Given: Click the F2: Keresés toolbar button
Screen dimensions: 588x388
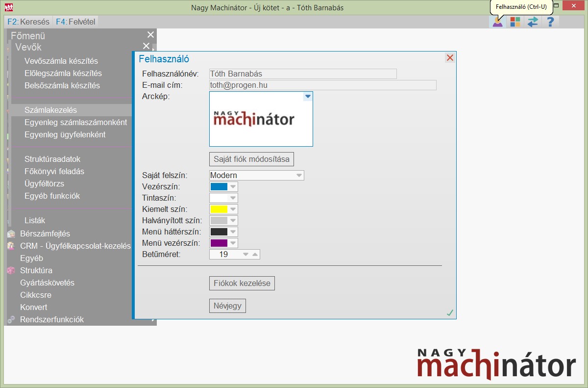Looking at the screenshot, I should 28,22.
